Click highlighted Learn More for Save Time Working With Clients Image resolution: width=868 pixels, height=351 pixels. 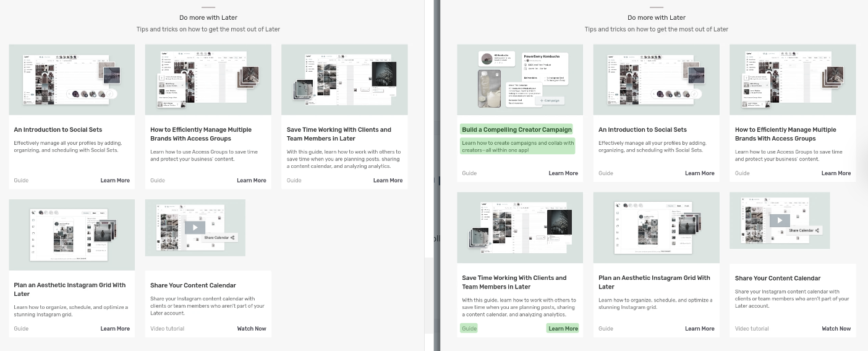click(x=563, y=329)
